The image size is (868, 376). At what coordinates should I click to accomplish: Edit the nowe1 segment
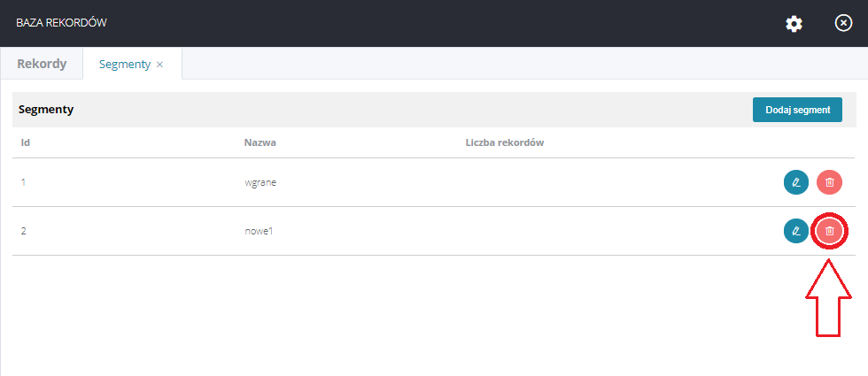point(796,231)
